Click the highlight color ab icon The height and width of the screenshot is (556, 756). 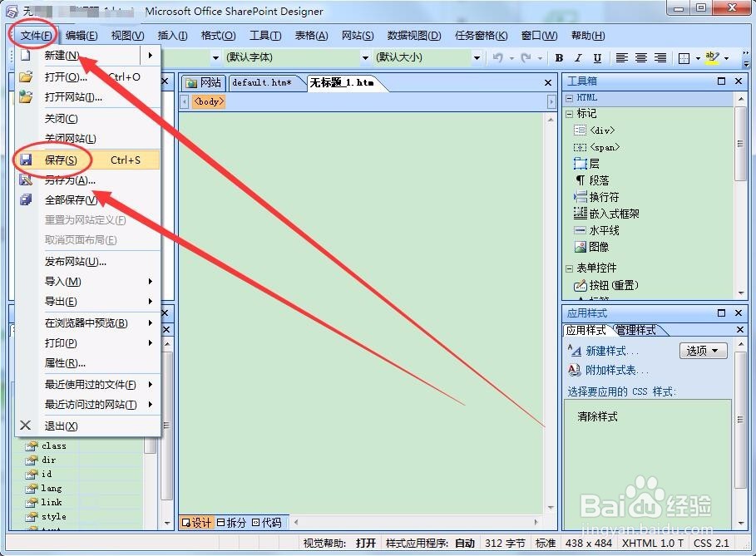712,58
